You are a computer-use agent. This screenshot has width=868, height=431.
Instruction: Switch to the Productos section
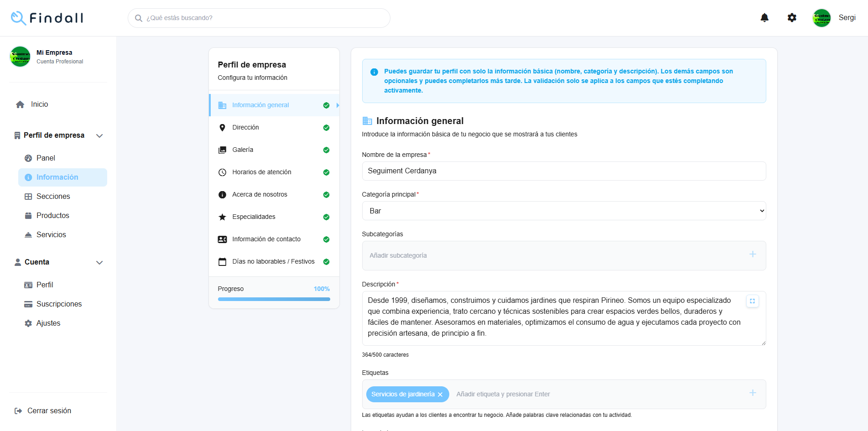point(52,215)
